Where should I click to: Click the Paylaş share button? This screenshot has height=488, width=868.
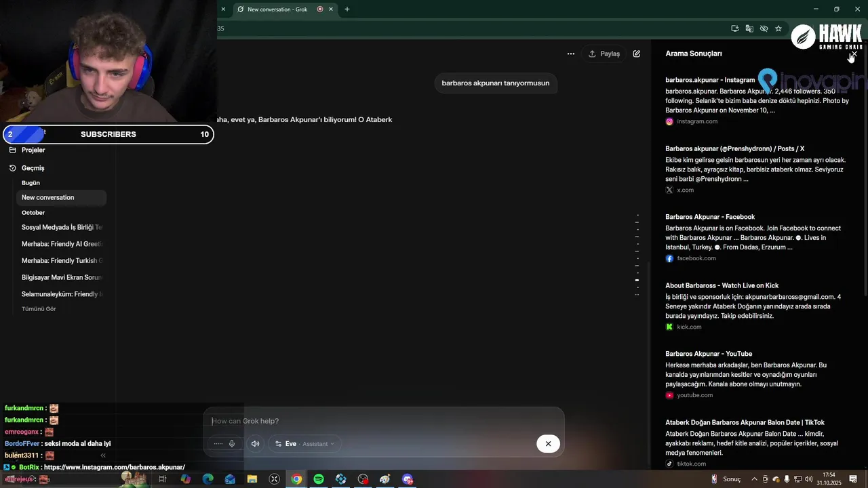click(x=604, y=54)
